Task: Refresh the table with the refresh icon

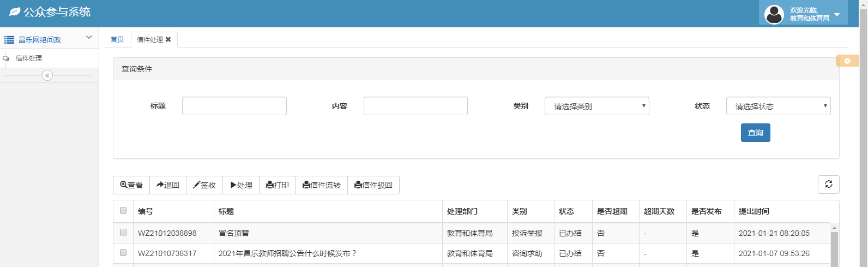Action: click(x=828, y=185)
